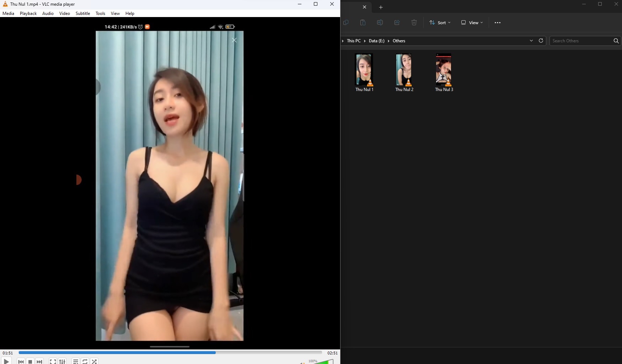Enable random shuffle playback
The image size is (622, 364).
[94, 362]
